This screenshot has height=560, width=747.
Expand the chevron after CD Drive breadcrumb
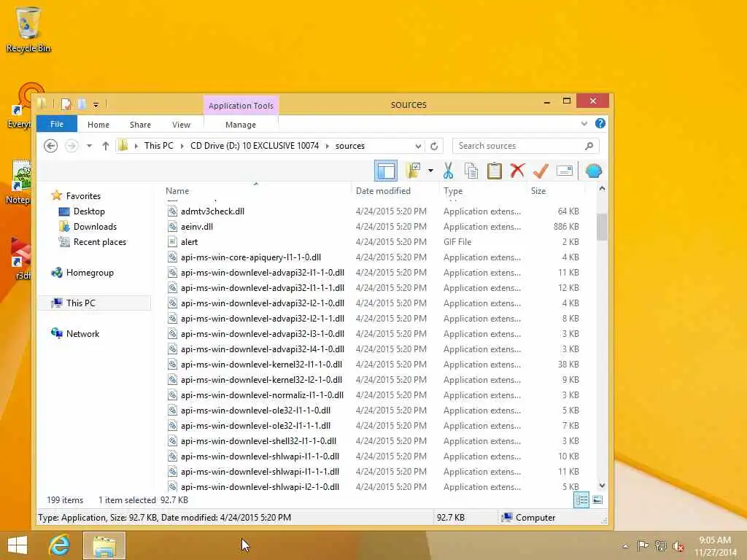coord(328,146)
